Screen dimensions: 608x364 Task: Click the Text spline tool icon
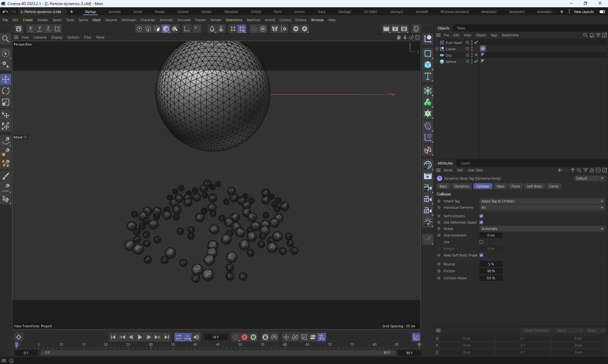[428, 76]
